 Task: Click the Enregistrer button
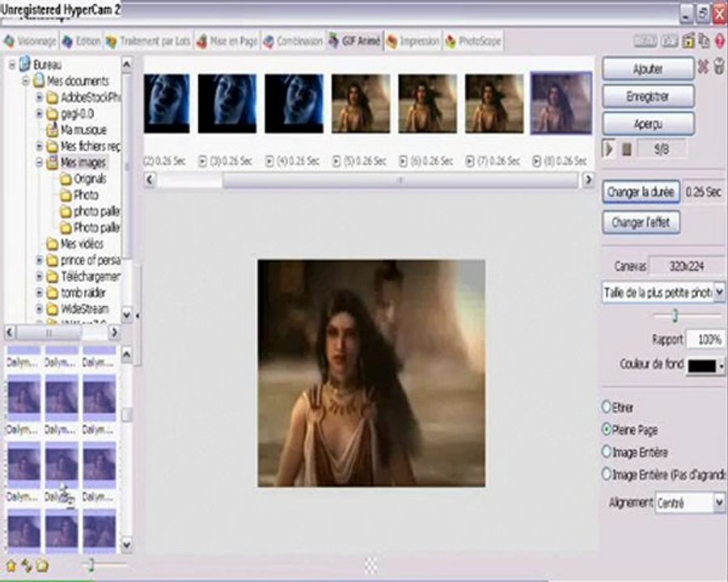tap(648, 96)
